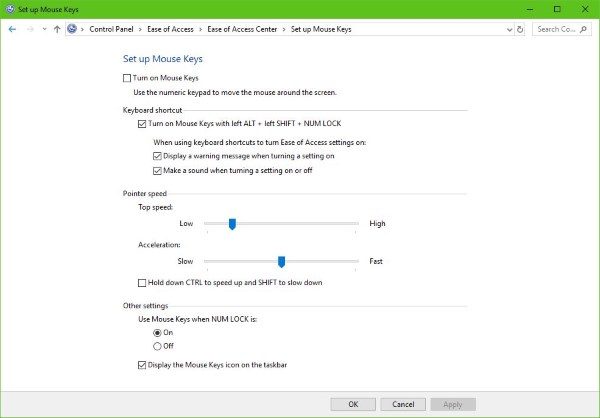
Task: Uncheck Display a warning message option
Action: [157, 156]
